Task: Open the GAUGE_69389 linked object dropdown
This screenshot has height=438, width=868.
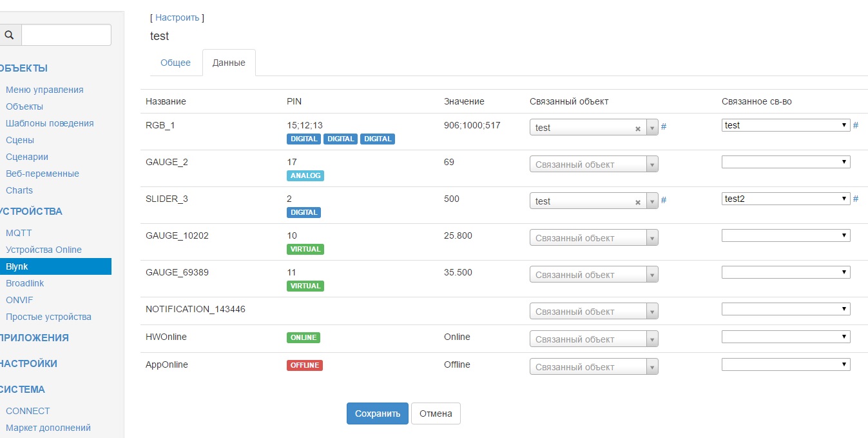Action: (x=594, y=275)
